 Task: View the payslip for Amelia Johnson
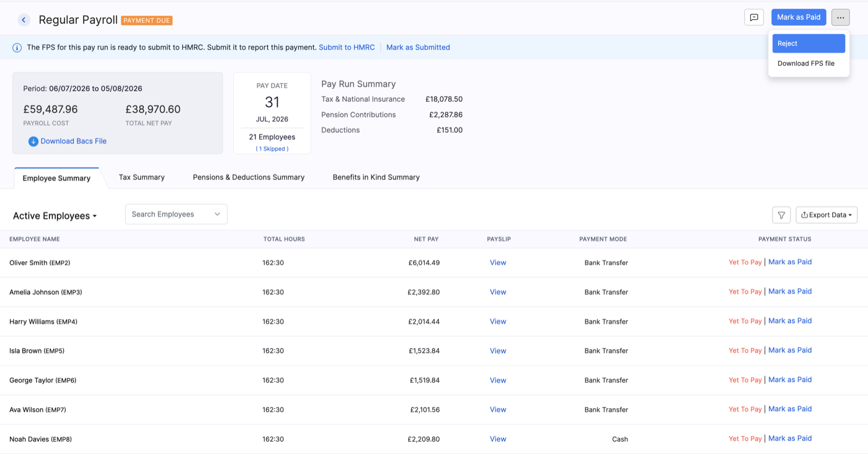tap(498, 292)
